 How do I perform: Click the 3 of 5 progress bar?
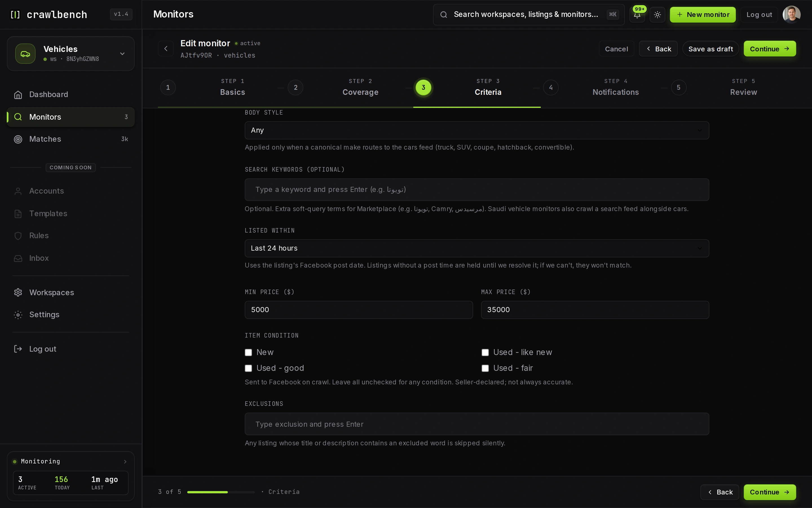point(221,492)
